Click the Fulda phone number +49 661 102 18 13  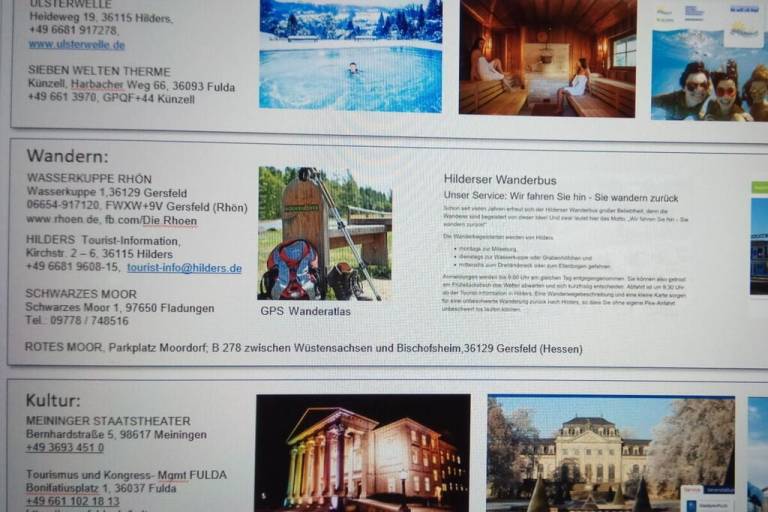pos(72,501)
